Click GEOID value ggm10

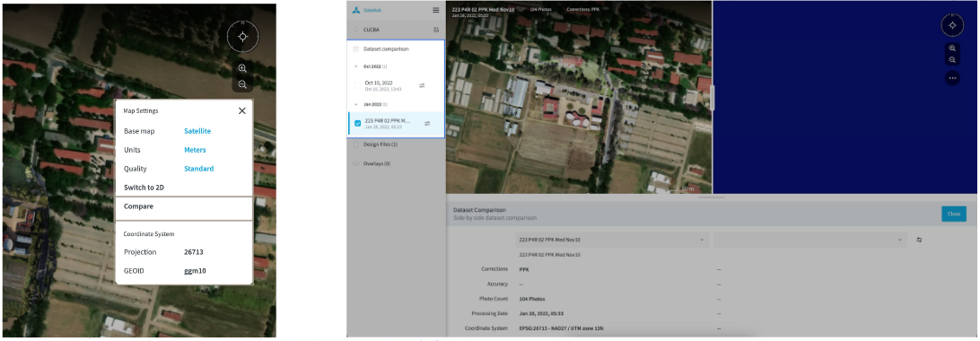click(195, 271)
